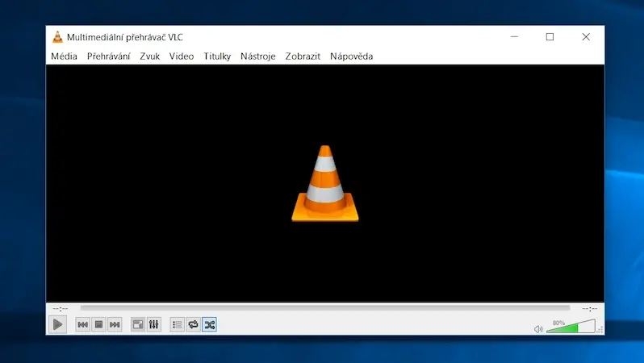Screen dimensions: 644x363
Task: Open the Nástroje menu
Action: 258,56
